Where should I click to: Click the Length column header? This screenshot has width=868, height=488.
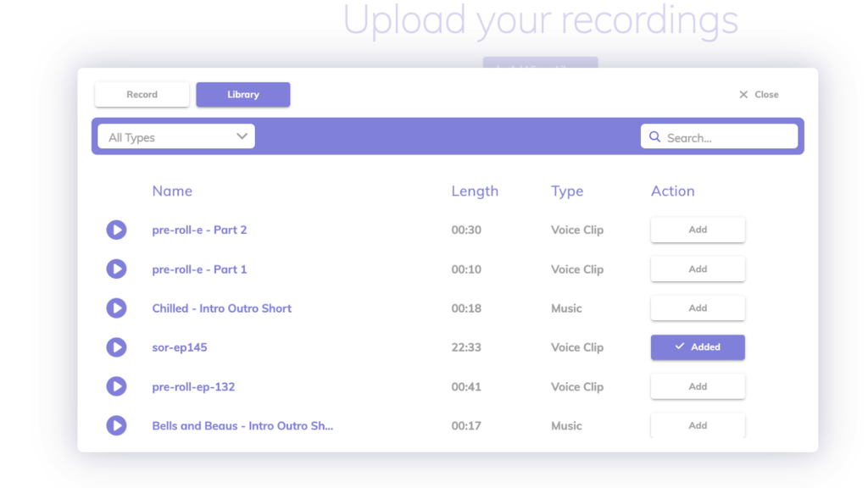click(475, 191)
